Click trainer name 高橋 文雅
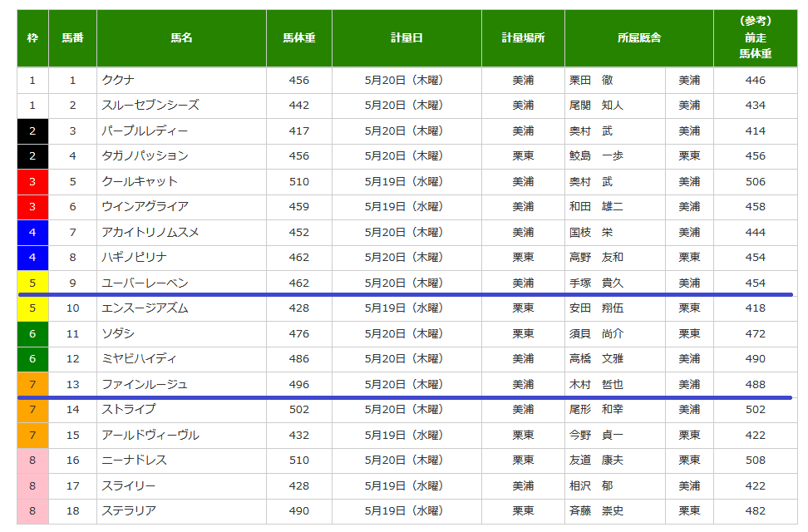Screen dimensions: 808x532 [596, 359]
